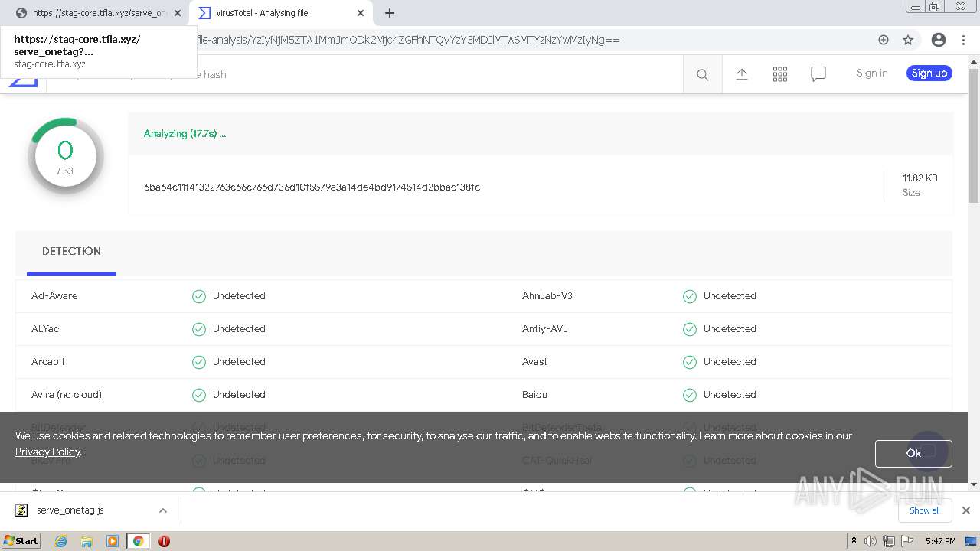
Task: Click the 0 / 53 detection score gauge
Action: click(66, 155)
